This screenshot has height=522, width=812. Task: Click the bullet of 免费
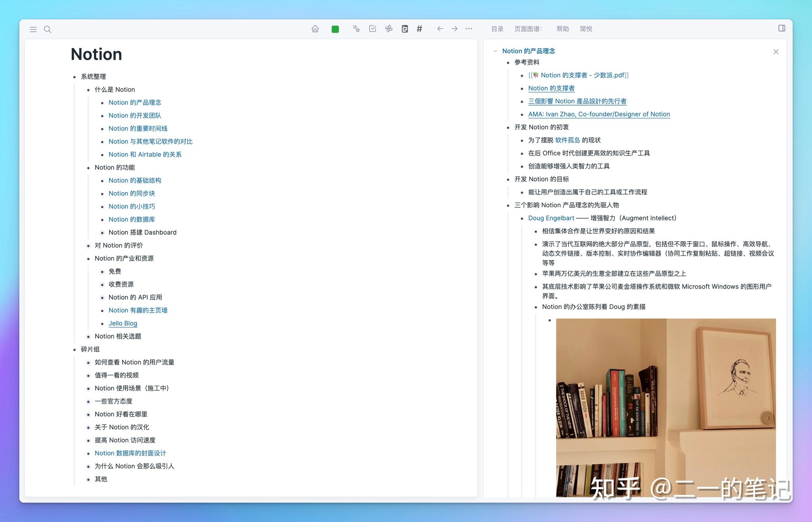pos(102,272)
